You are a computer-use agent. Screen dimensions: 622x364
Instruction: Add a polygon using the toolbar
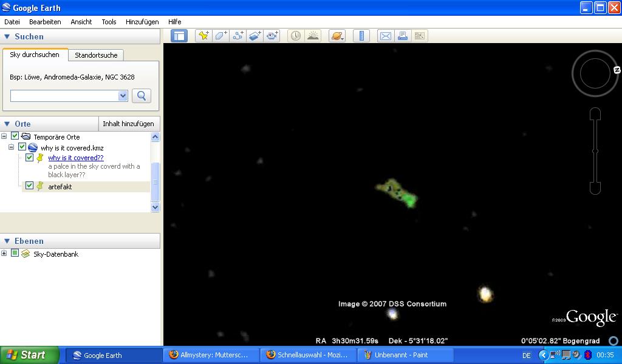click(x=221, y=36)
